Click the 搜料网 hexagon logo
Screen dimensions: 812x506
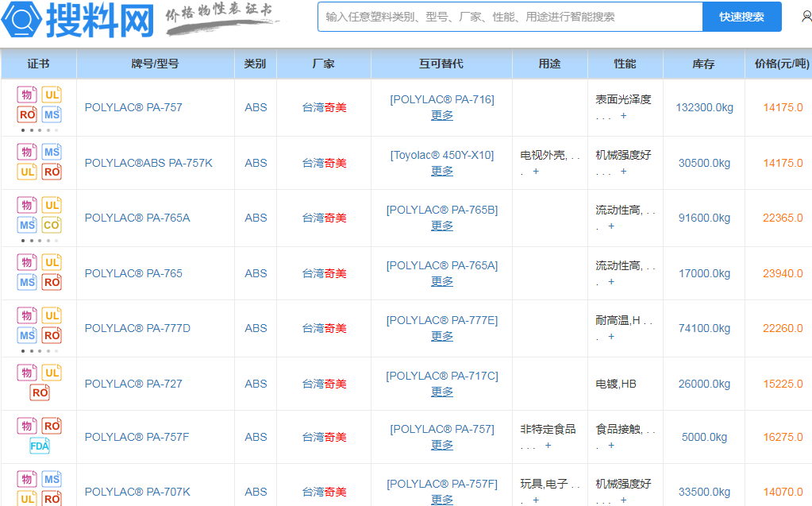21,19
